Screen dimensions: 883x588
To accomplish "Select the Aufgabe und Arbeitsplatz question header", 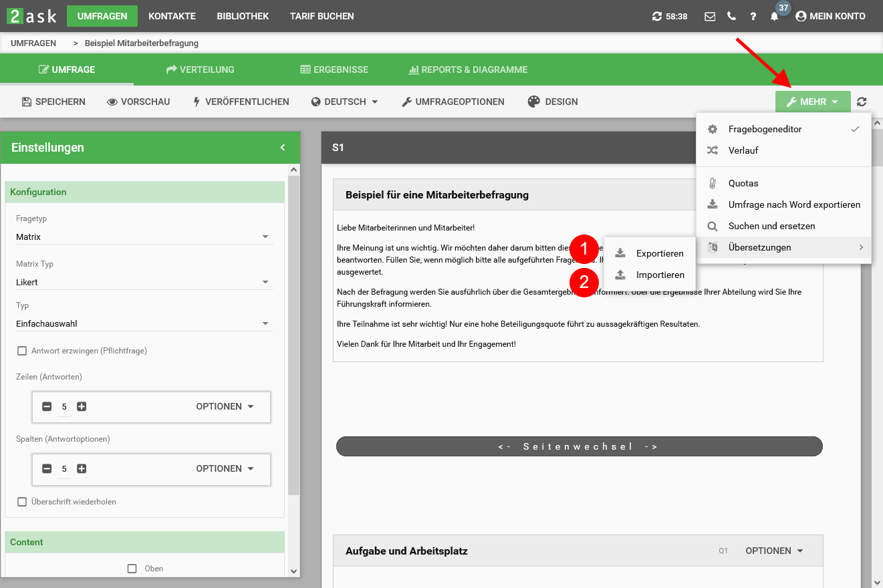I will (x=578, y=551).
